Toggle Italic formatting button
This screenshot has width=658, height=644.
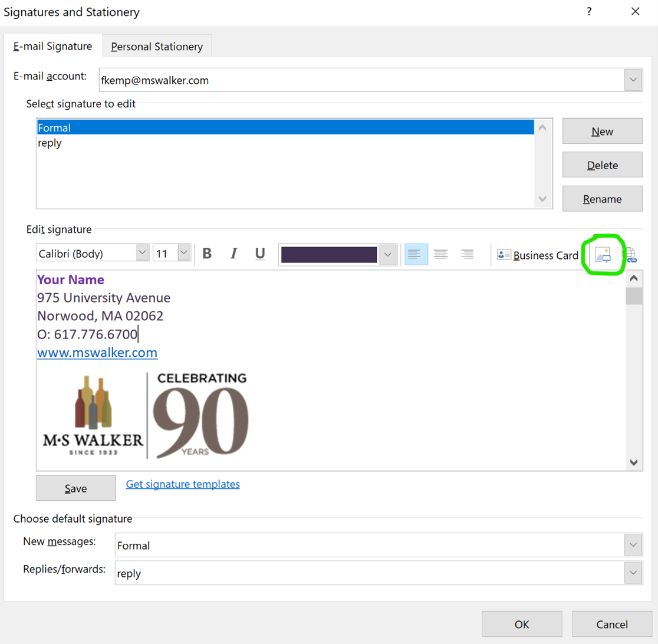[x=233, y=254]
